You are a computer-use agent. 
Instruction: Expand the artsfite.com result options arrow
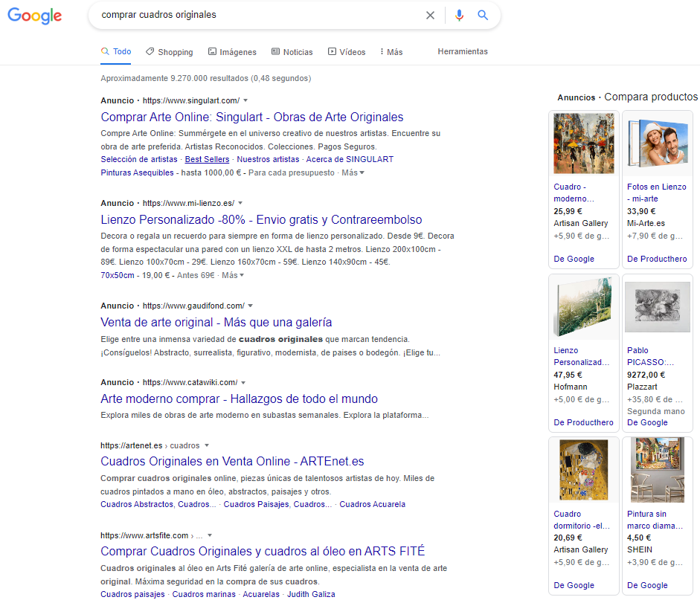tap(210, 535)
